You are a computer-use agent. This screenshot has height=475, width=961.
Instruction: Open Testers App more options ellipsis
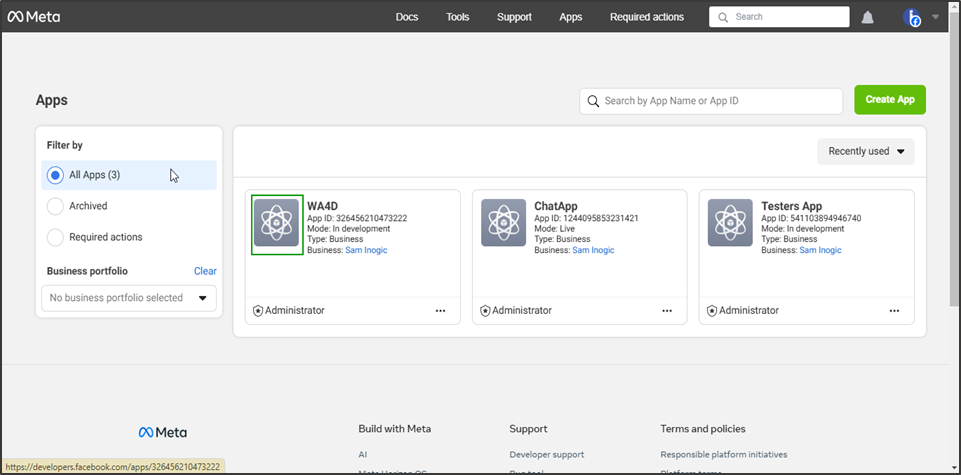(894, 311)
